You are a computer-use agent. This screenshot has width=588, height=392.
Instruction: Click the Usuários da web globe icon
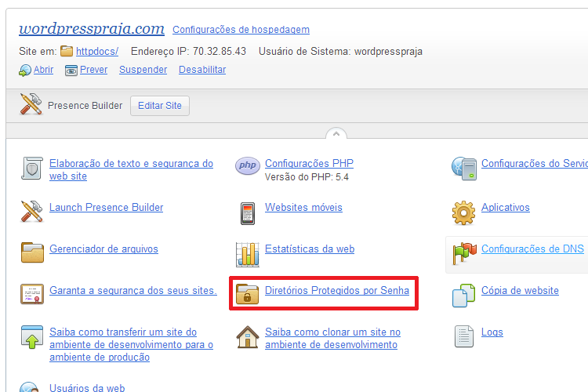point(29,387)
